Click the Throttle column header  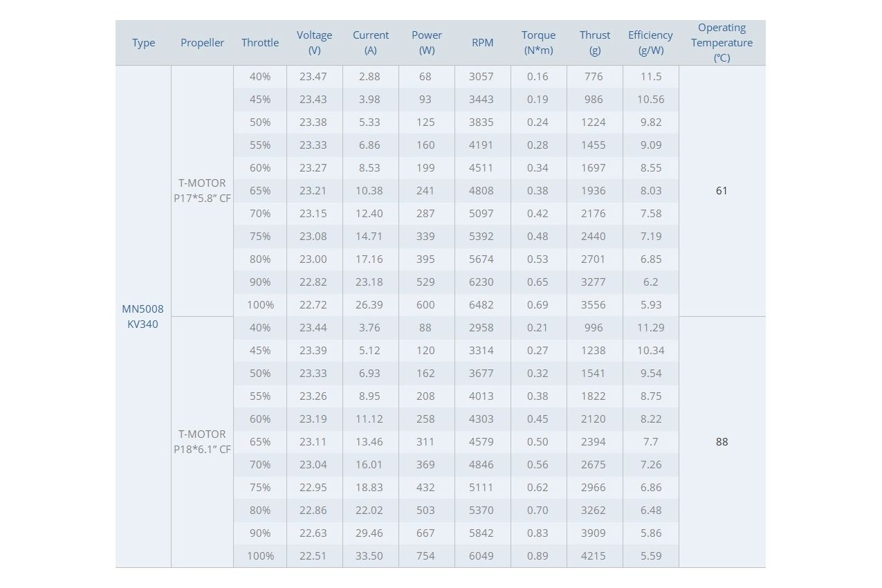[x=260, y=43]
